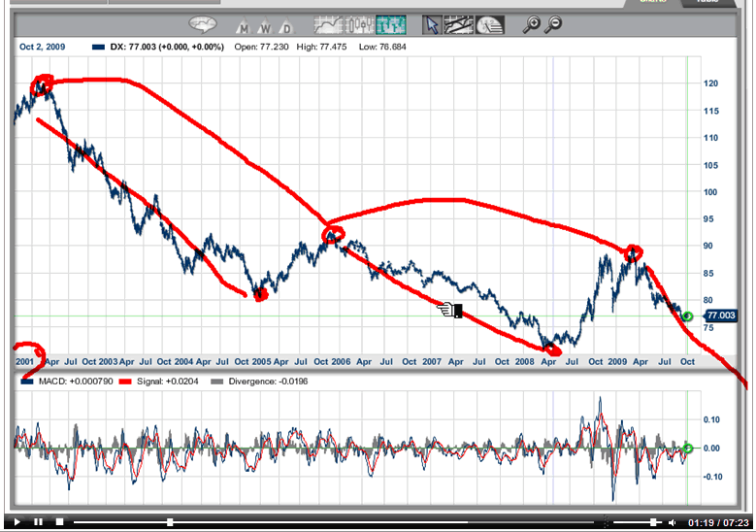Stop the video with the square button
This screenshot has width=756, height=532.
point(59,522)
